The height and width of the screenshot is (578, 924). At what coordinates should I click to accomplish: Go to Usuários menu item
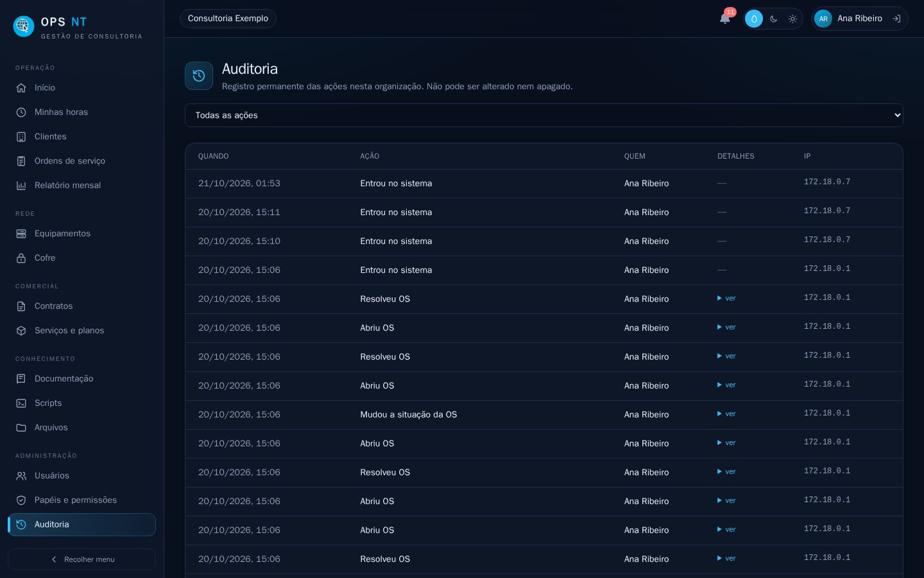tap(81, 475)
